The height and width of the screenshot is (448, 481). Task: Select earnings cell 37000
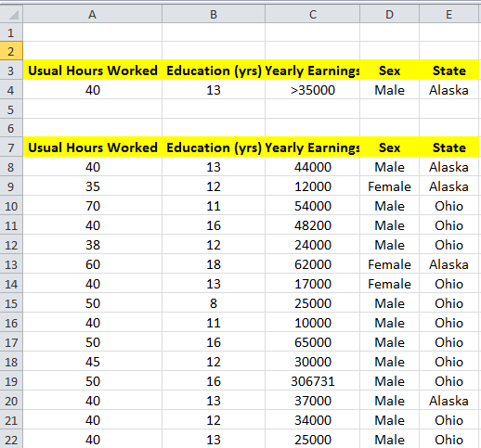tap(313, 401)
